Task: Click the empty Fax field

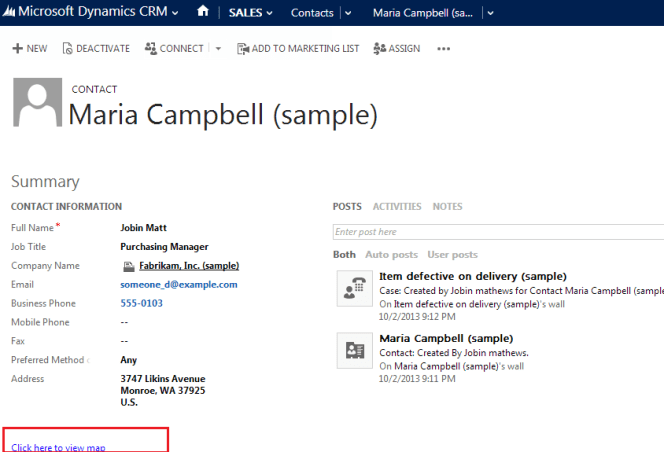Action: pyautogui.click(x=124, y=341)
